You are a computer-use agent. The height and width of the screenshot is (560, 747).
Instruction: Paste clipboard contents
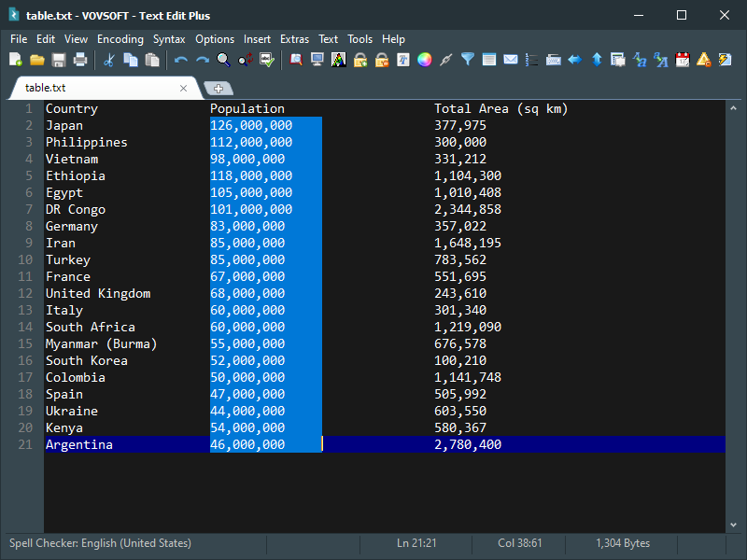[x=152, y=59]
